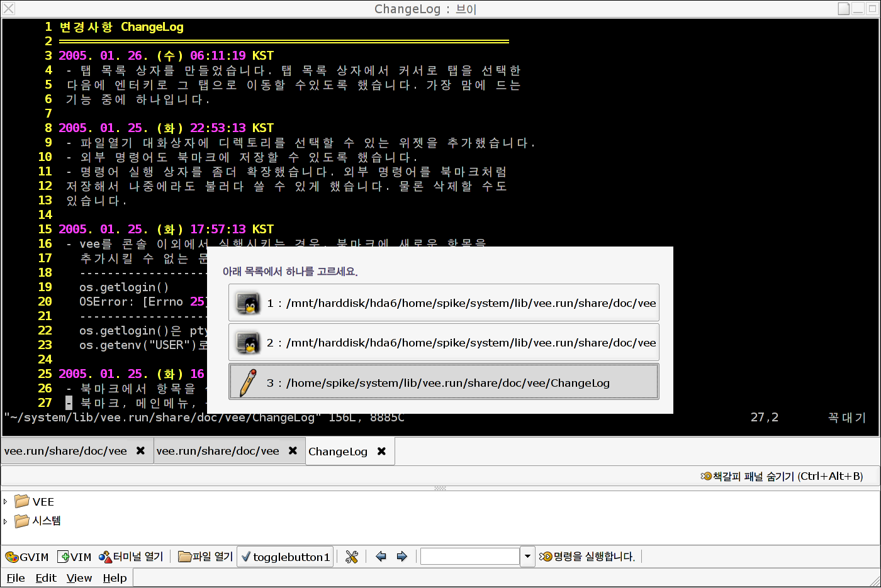Open the wrench and screwdriver settings icon
The height and width of the screenshot is (588, 881).
point(352,557)
